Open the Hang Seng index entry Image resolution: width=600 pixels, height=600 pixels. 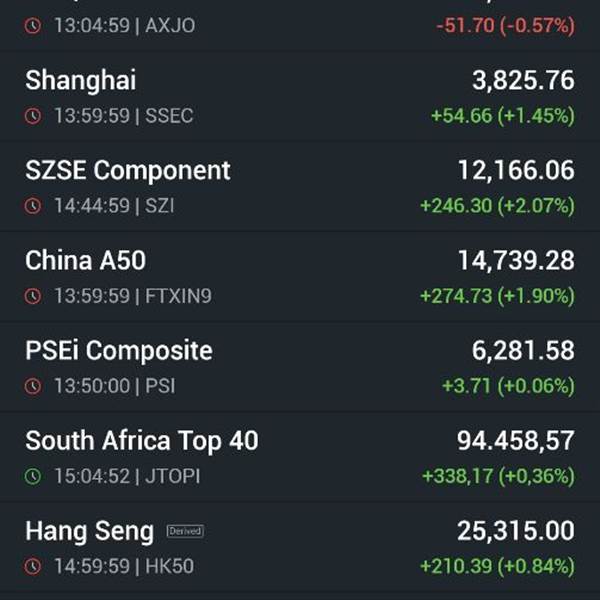coord(300,547)
